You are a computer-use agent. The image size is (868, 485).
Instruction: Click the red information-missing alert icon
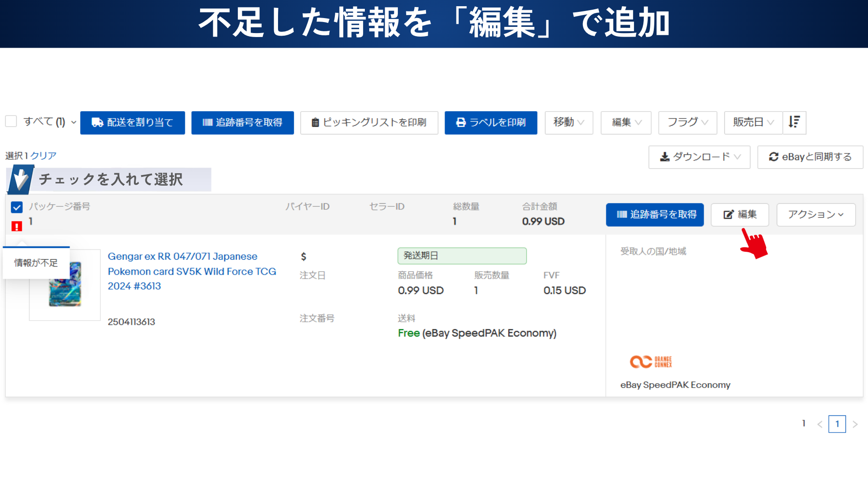[x=17, y=226]
